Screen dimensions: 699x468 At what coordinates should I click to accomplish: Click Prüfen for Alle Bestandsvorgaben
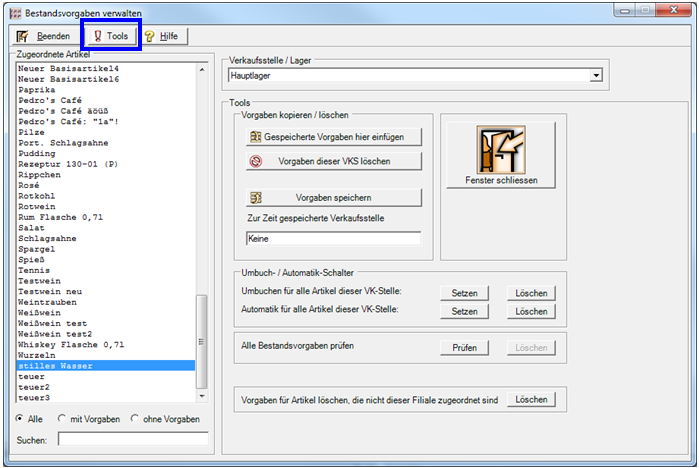click(x=464, y=348)
